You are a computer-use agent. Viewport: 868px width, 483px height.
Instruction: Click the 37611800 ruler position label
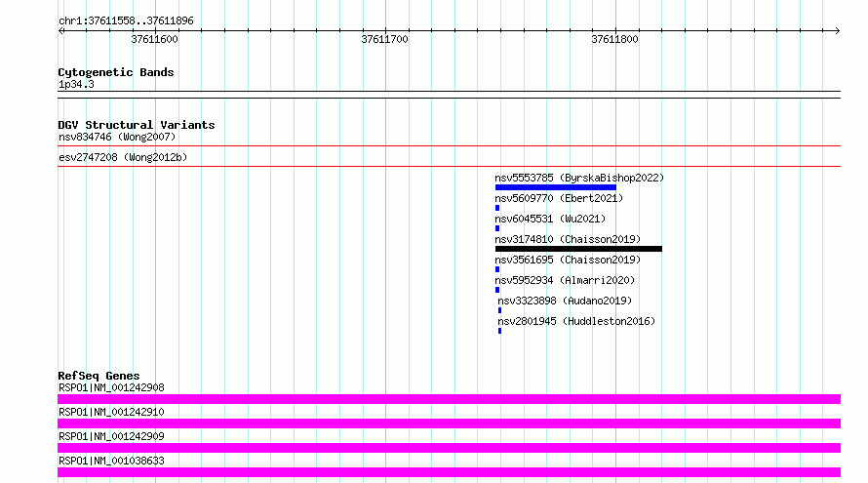614,39
